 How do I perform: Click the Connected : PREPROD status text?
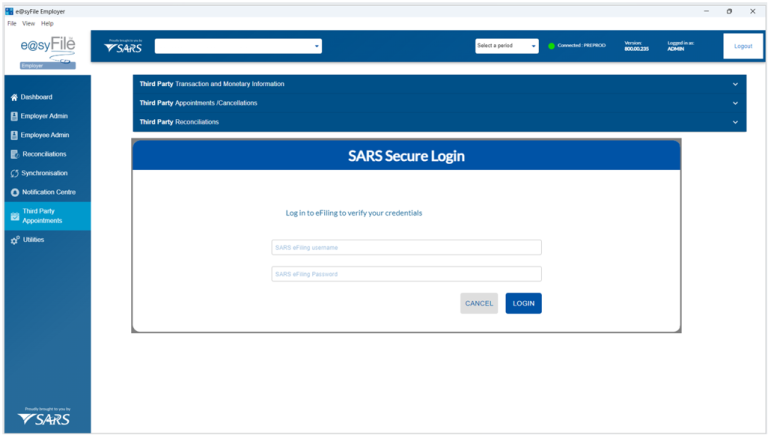pos(581,46)
